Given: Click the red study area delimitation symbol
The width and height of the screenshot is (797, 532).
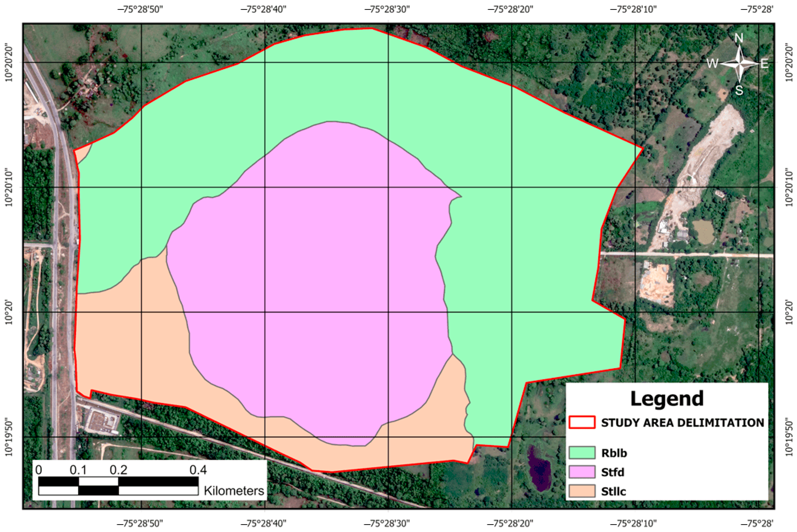Looking at the screenshot, I should tap(582, 423).
